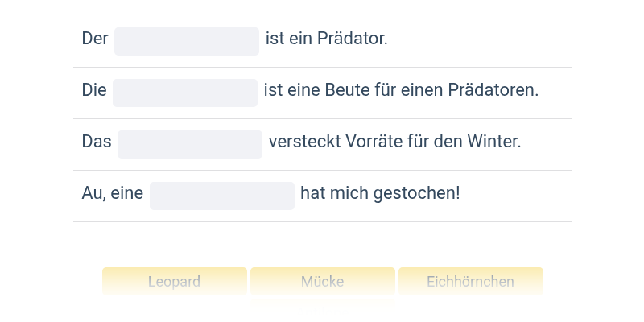This screenshot has height=322, width=644.
Task: Click the article "Das" in third sentence
Action: tap(97, 142)
